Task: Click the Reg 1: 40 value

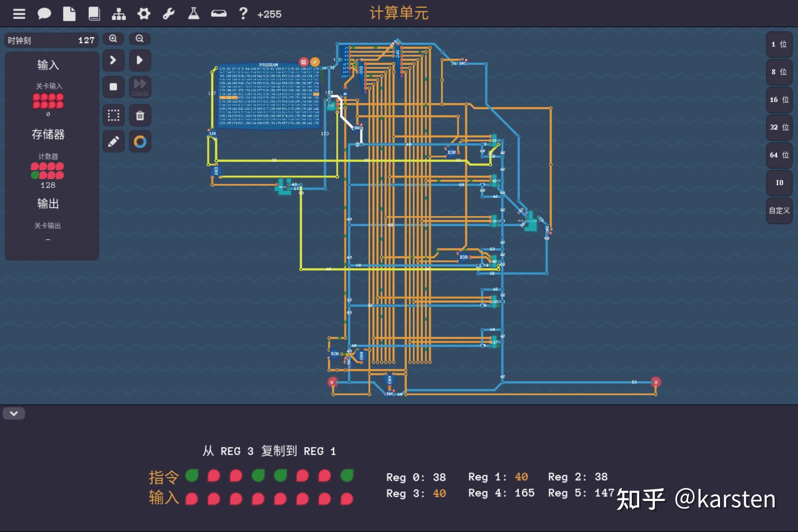Action: 498,477
